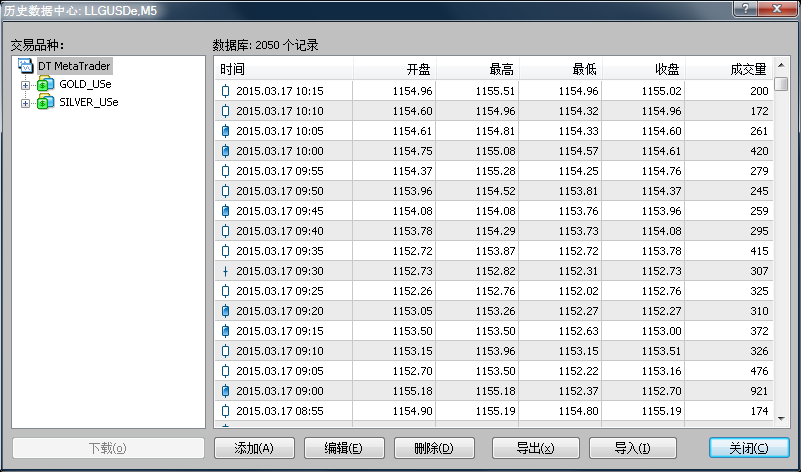Click the 删除(D) button
Image resolution: width=801 pixels, height=472 pixels.
tap(434, 448)
